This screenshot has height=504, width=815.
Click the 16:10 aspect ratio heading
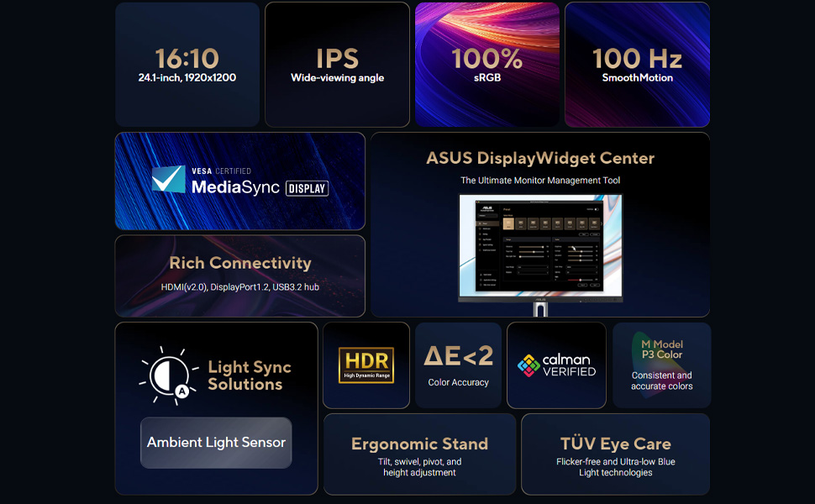pos(187,58)
